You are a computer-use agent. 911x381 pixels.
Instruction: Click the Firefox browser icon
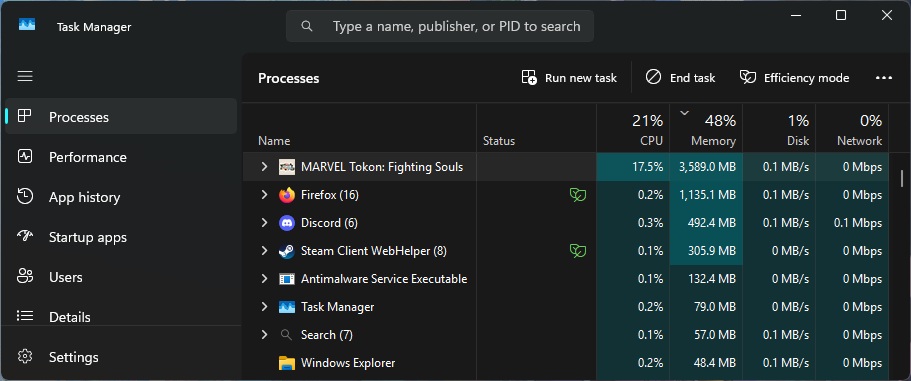point(287,195)
